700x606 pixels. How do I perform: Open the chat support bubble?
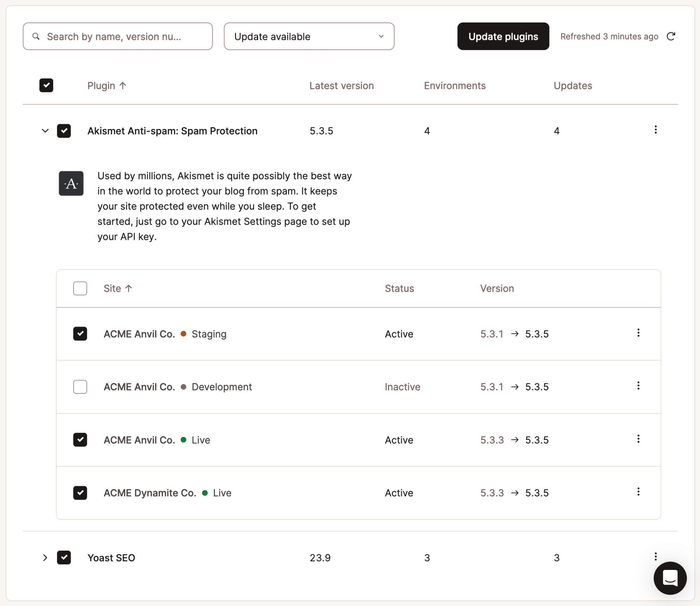click(670, 578)
